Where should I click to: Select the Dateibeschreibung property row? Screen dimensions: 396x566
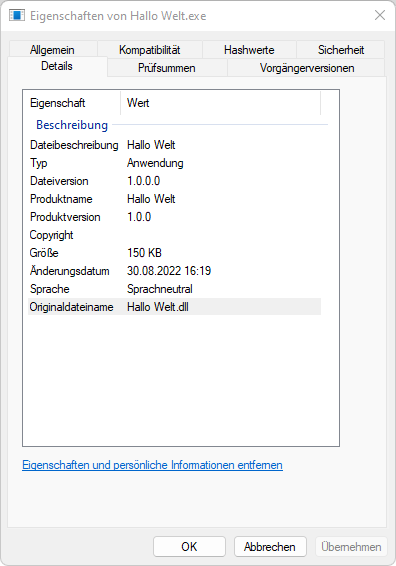pyautogui.click(x=174, y=145)
